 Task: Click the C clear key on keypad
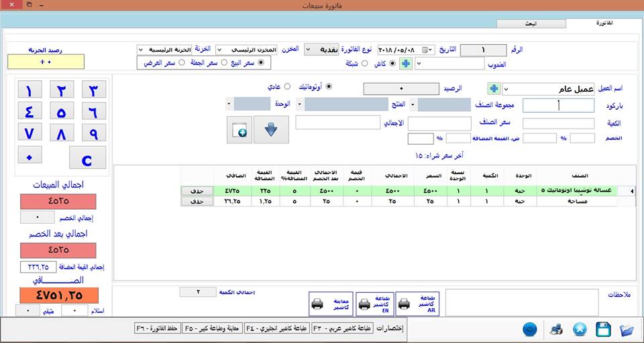click(87, 157)
